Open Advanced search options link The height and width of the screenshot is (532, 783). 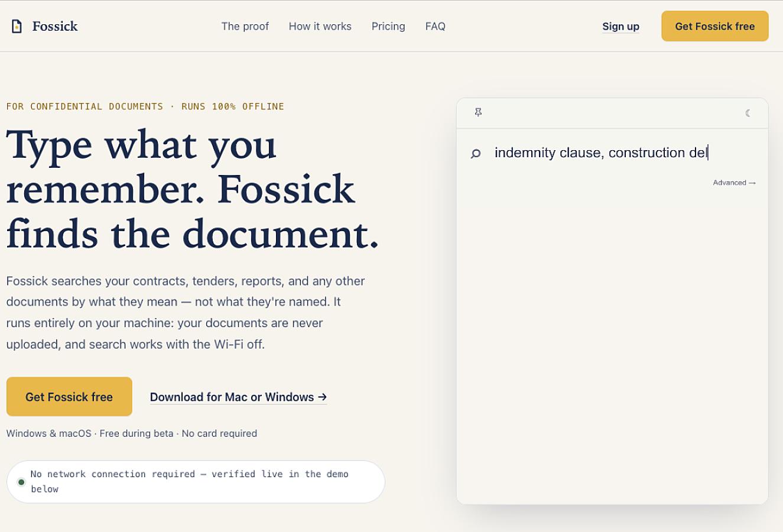[734, 183]
